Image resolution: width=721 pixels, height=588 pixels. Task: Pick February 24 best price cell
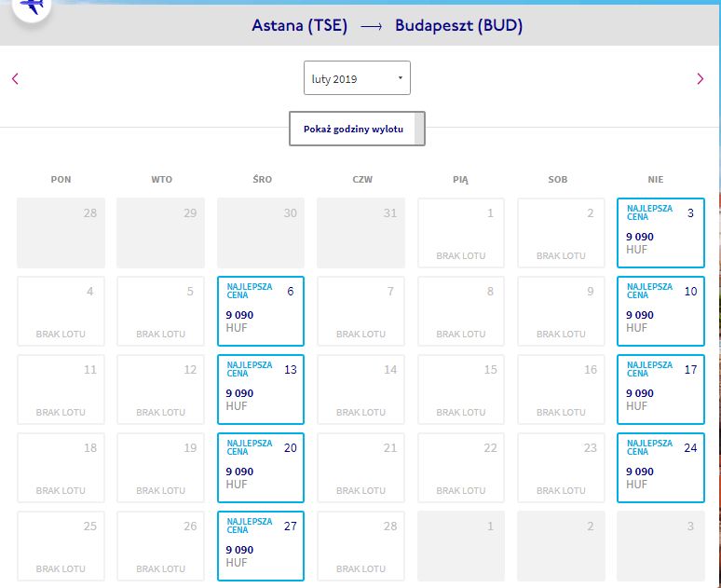[x=660, y=468]
